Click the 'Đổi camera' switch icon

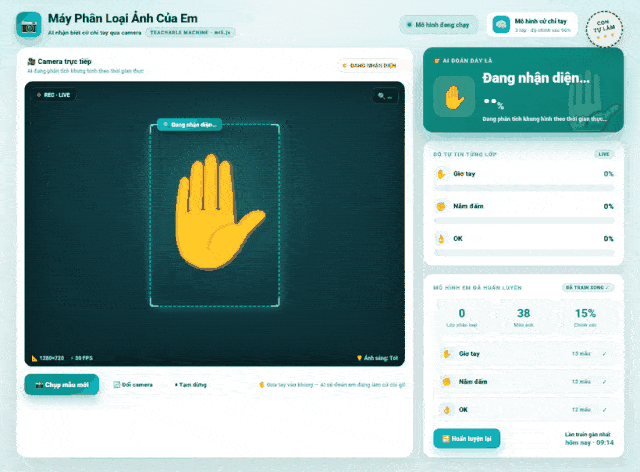[x=116, y=385]
